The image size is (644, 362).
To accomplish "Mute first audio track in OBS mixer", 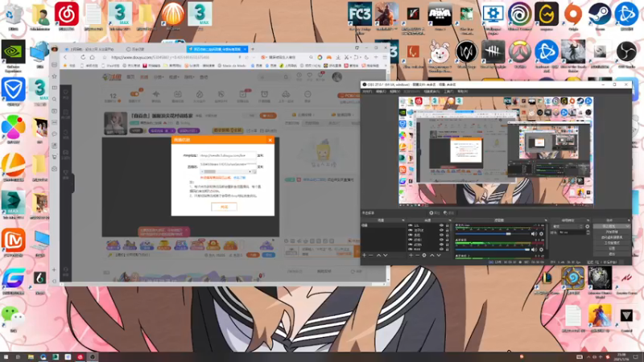I will click(x=534, y=234).
